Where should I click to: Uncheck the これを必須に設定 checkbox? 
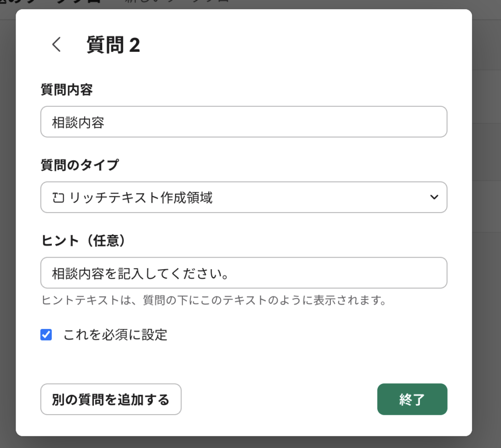[x=46, y=335]
